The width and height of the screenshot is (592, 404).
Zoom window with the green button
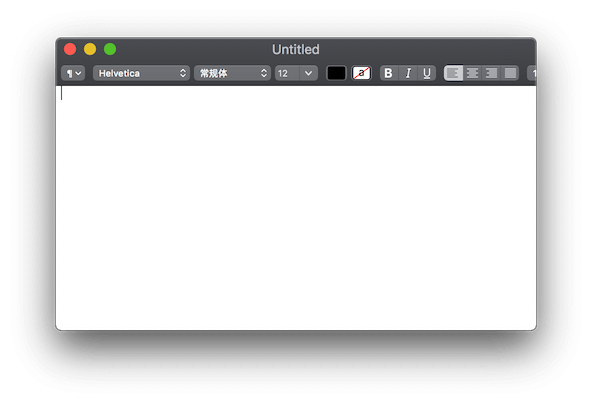click(x=110, y=49)
